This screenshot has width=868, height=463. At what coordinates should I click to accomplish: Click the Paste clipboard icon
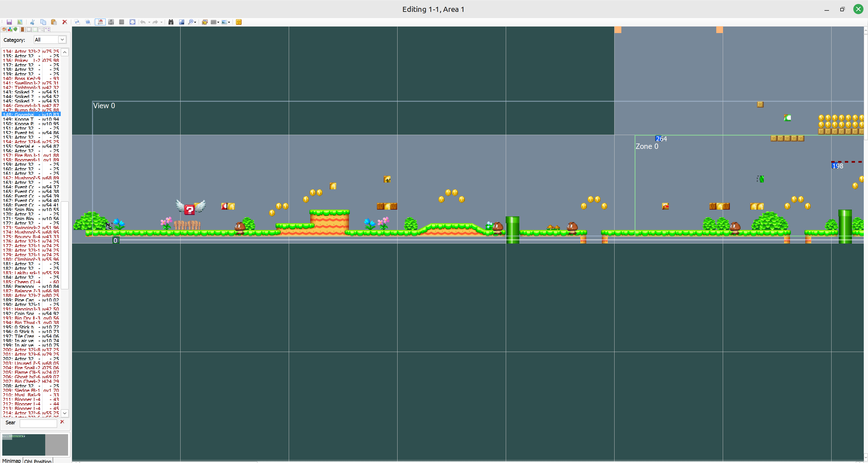click(54, 22)
